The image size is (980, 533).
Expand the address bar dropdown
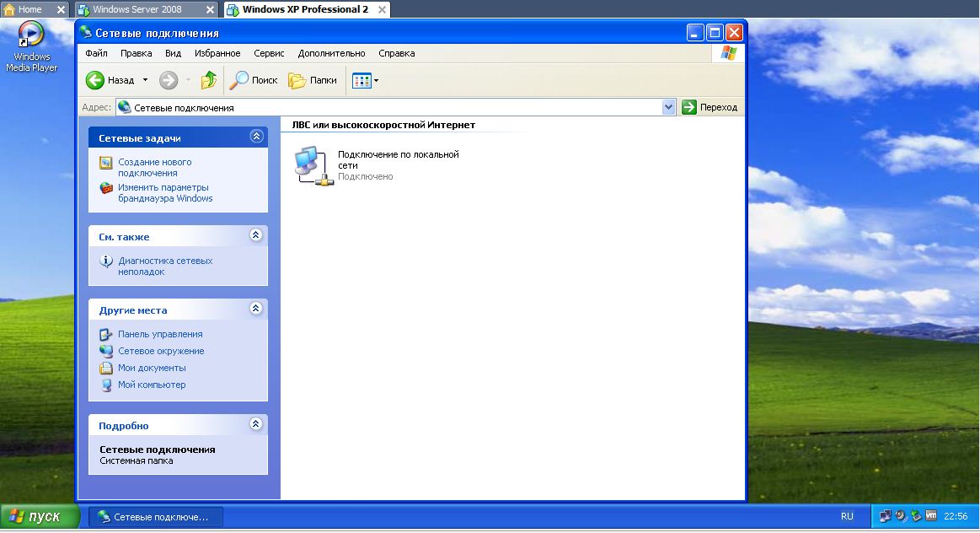(669, 108)
